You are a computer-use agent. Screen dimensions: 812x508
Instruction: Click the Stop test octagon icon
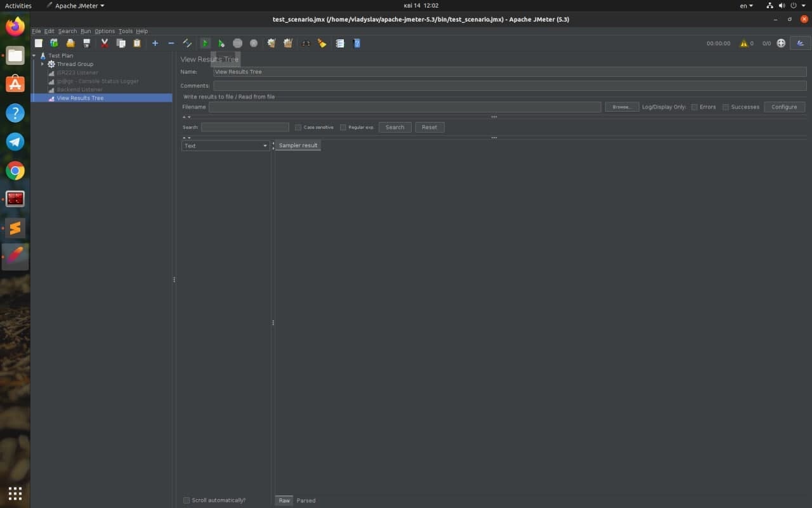[x=237, y=43]
